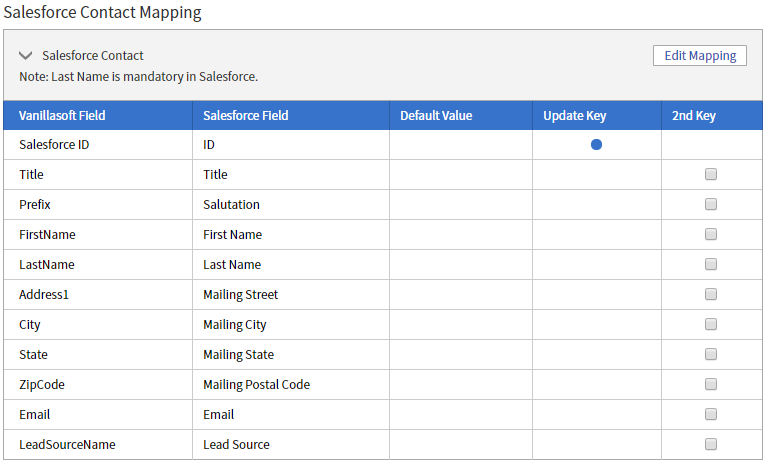The image size is (768, 466).
Task: Click the Mailing State cell
Action: click(291, 354)
